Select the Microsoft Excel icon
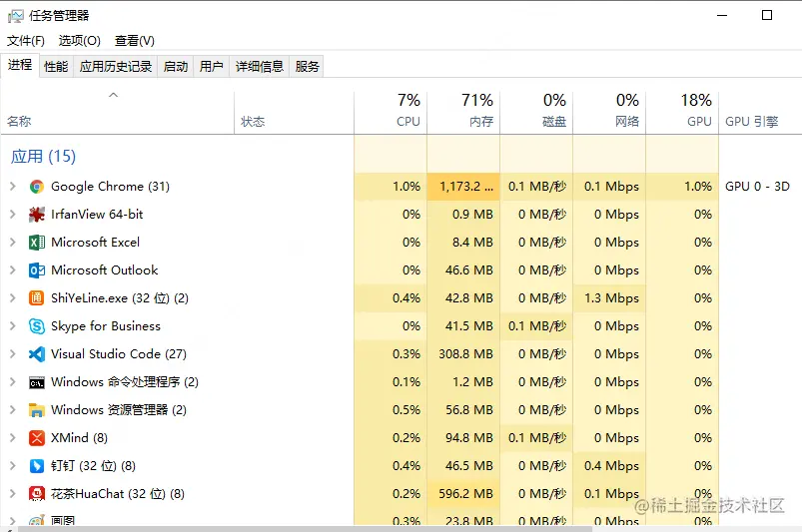 (x=36, y=243)
